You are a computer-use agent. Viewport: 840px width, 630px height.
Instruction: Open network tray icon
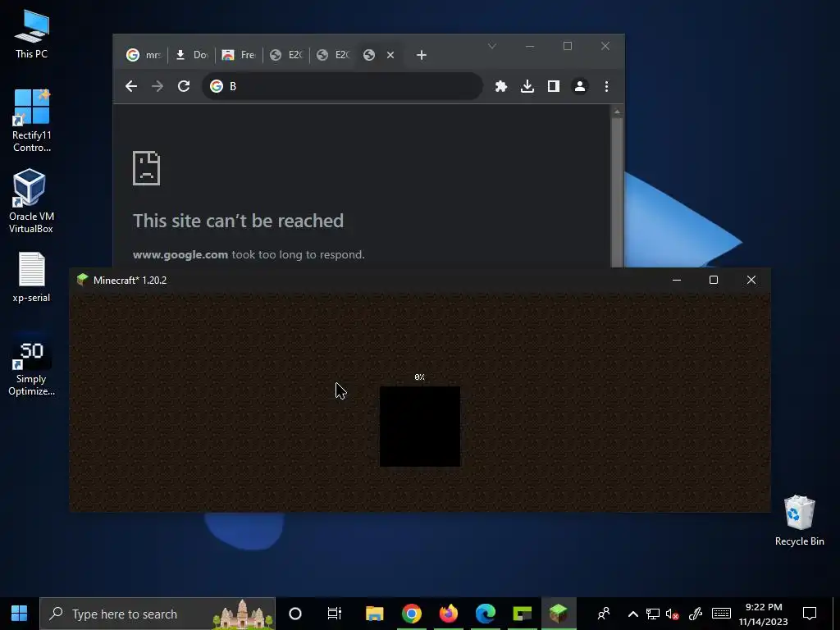pos(652,614)
